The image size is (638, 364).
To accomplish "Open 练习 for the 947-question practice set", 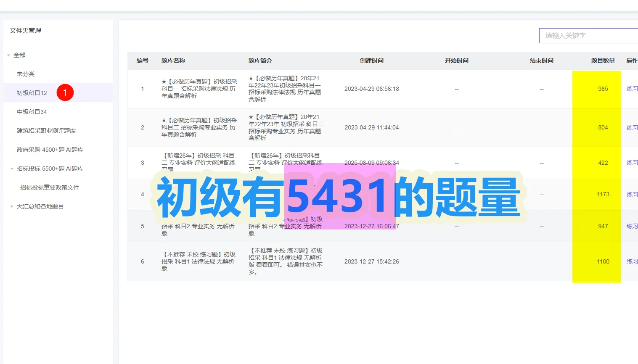I will pos(632,226).
